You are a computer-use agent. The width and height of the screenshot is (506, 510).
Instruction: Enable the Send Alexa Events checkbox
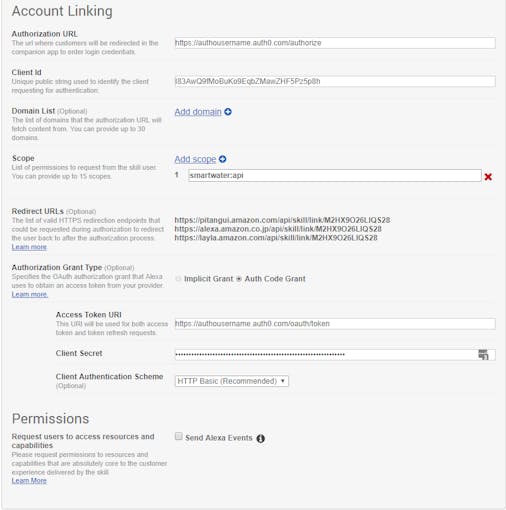(179, 436)
